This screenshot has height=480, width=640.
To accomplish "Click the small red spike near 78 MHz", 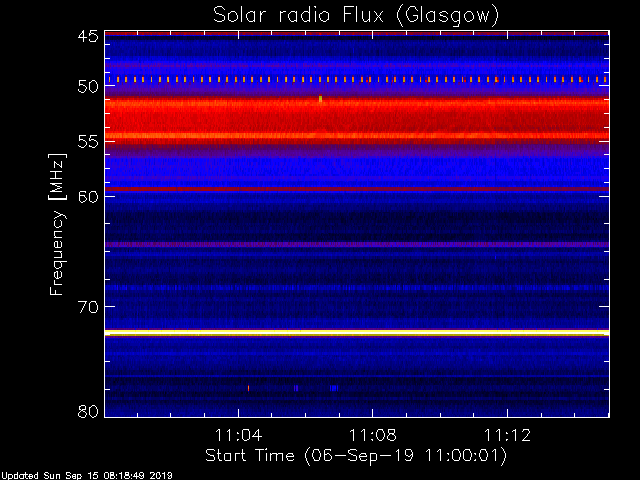I will click(x=248, y=388).
